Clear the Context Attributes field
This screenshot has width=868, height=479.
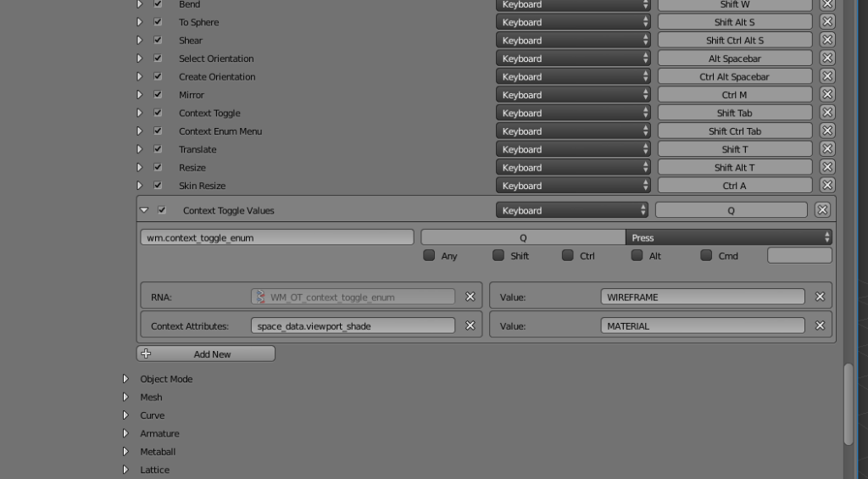[x=470, y=326]
